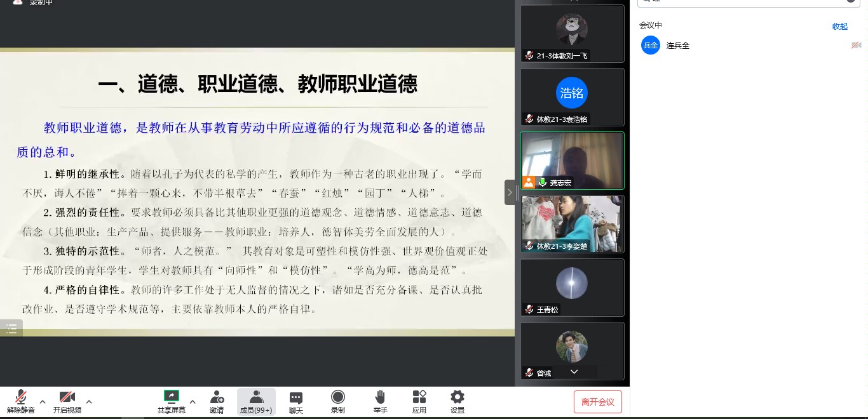Select member 连兵全 in the list
The width and height of the screenshot is (868, 419).
coord(677,46)
